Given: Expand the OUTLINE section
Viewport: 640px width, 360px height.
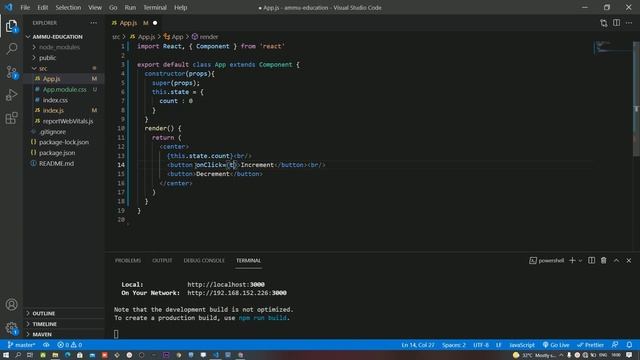Looking at the screenshot, I should [44, 313].
